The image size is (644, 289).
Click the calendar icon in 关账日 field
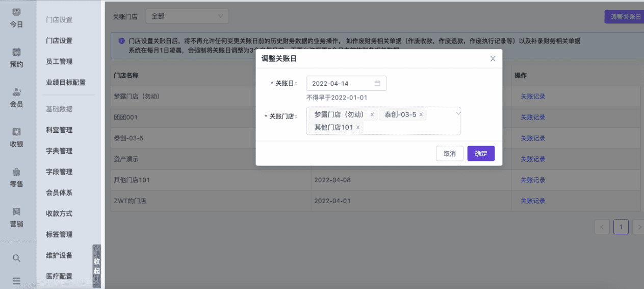(377, 83)
